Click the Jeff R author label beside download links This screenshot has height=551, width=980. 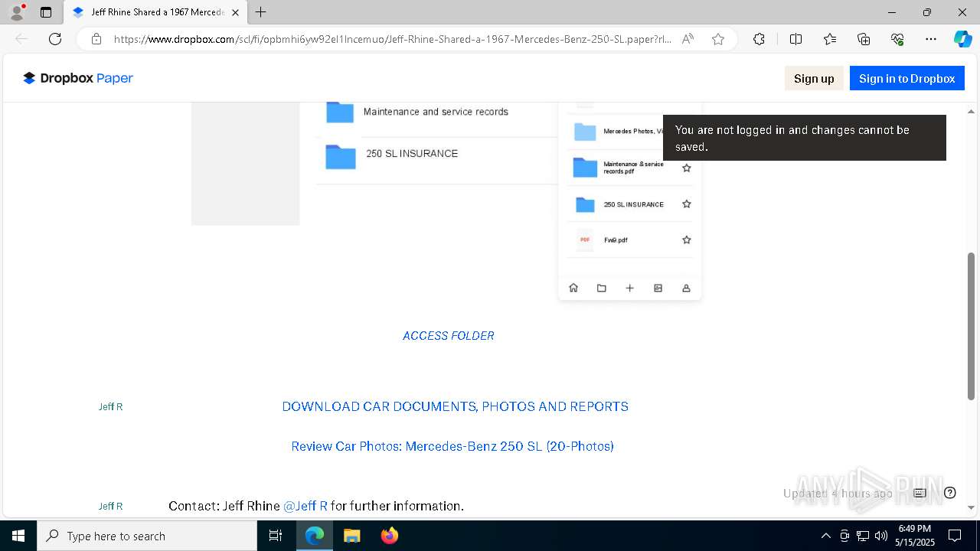tap(110, 406)
